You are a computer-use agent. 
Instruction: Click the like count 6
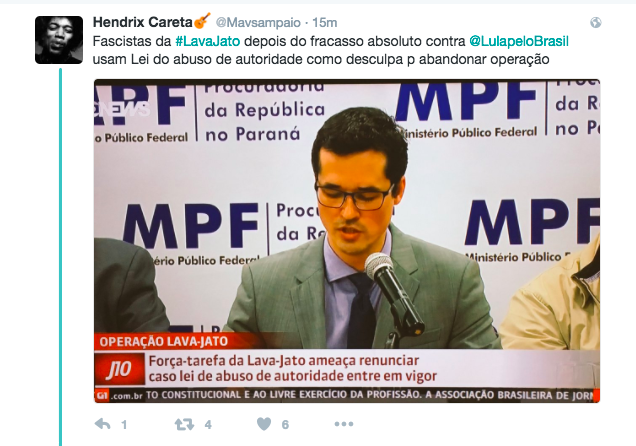tap(285, 425)
